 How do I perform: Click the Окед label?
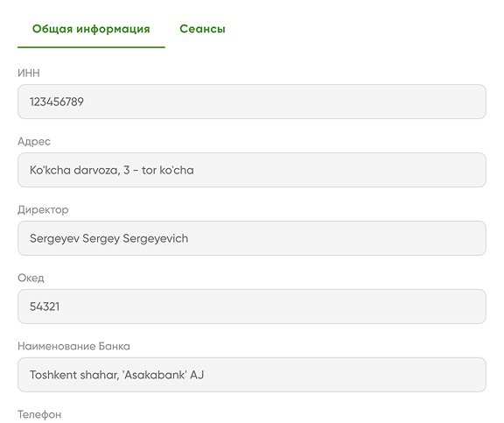click(31, 278)
